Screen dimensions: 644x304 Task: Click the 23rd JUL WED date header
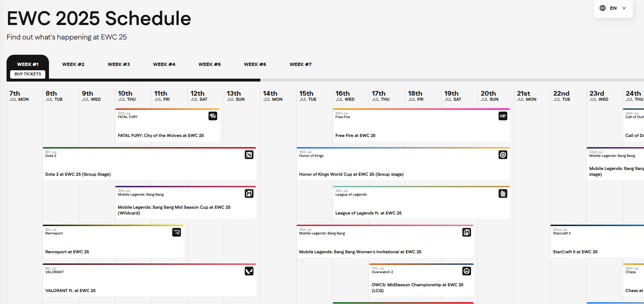(x=599, y=96)
